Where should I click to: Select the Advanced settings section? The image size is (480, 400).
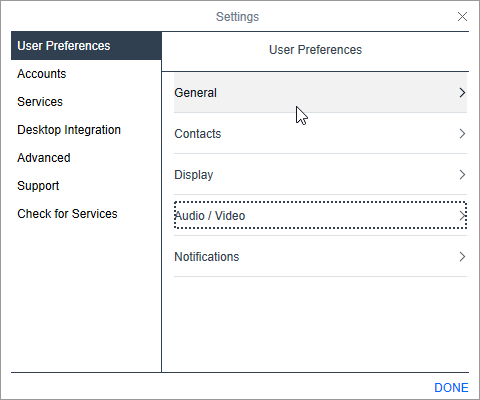44,158
